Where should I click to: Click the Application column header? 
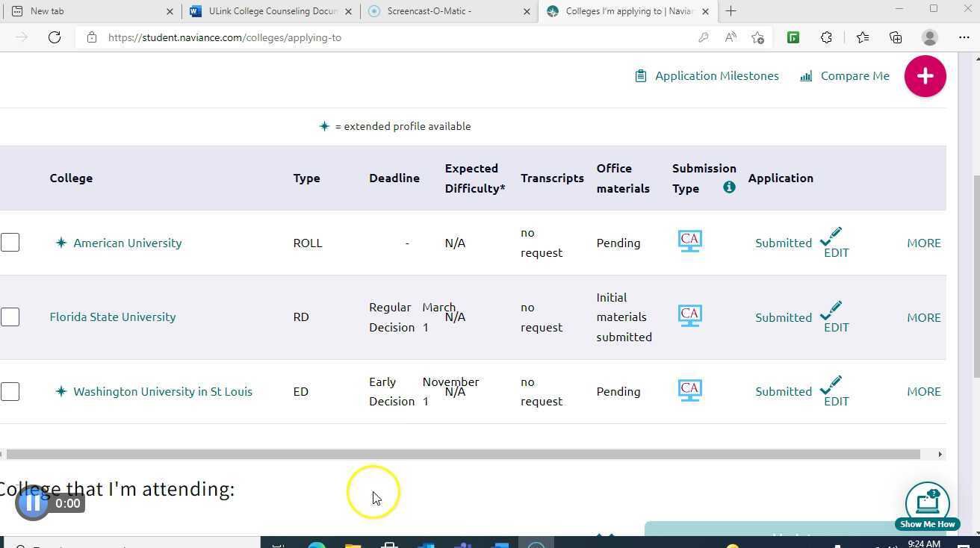coord(781,178)
